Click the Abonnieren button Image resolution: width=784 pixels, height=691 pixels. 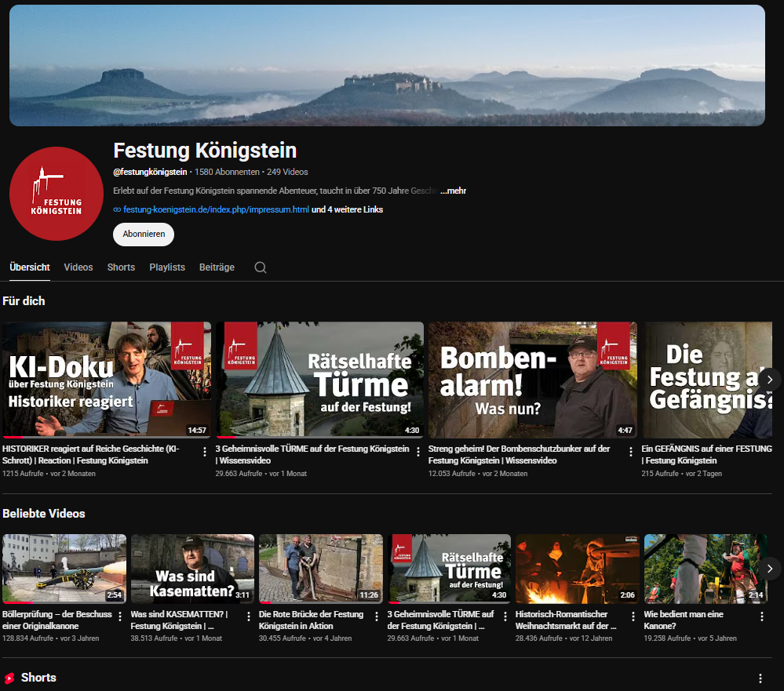(144, 234)
